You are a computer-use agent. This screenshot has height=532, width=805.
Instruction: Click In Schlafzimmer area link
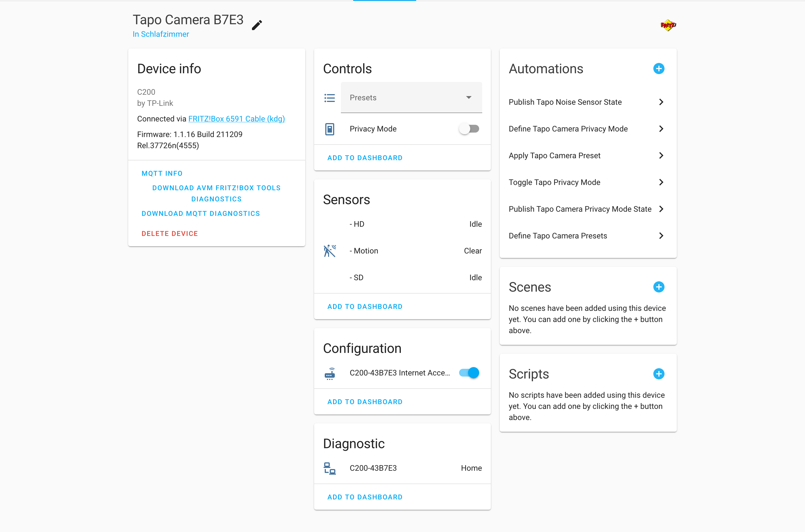(161, 34)
